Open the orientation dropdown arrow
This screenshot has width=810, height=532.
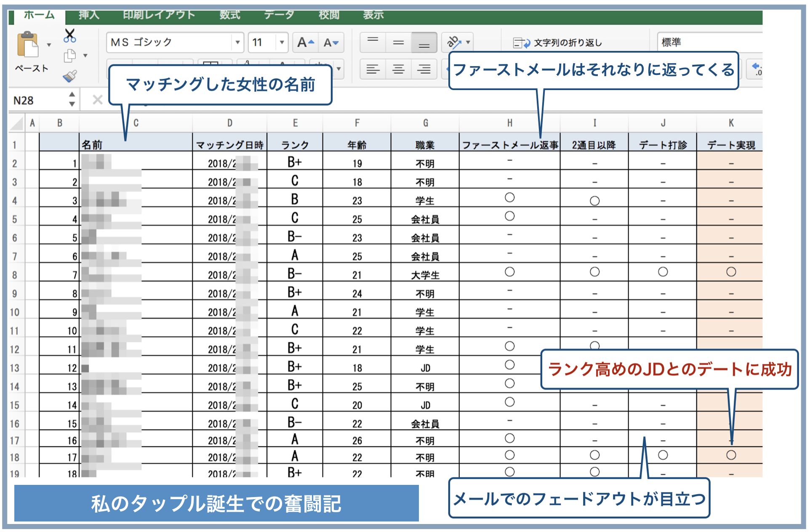(x=468, y=42)
